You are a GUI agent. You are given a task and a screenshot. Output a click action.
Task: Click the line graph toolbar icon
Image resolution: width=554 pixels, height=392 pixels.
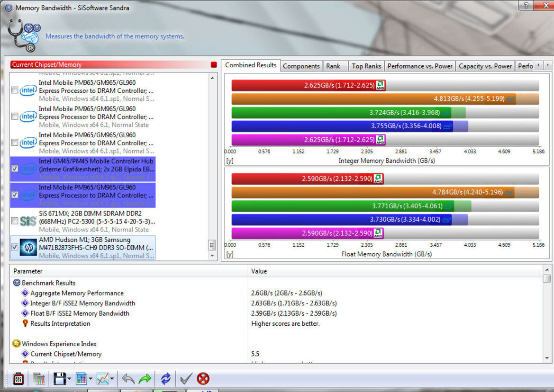click(x=103, y=379)
